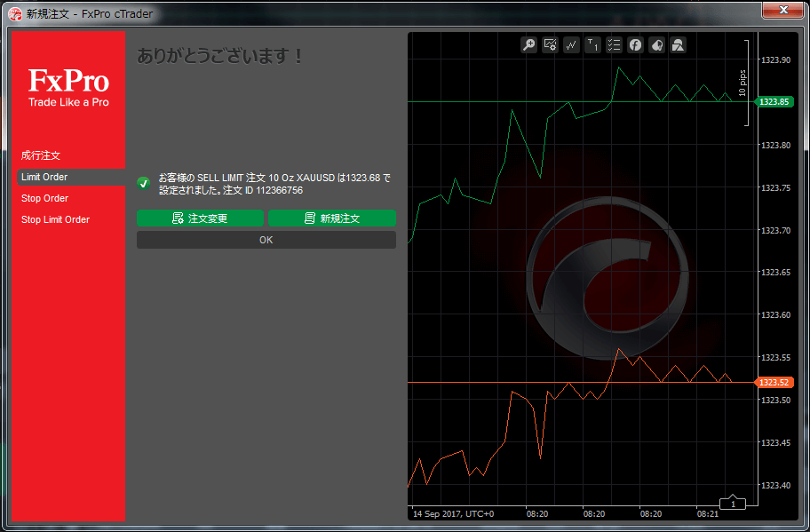Click the cTrader app icon in title bar
Image resolution: width=810 pixels, height=532 pixels.
point(15,14)
